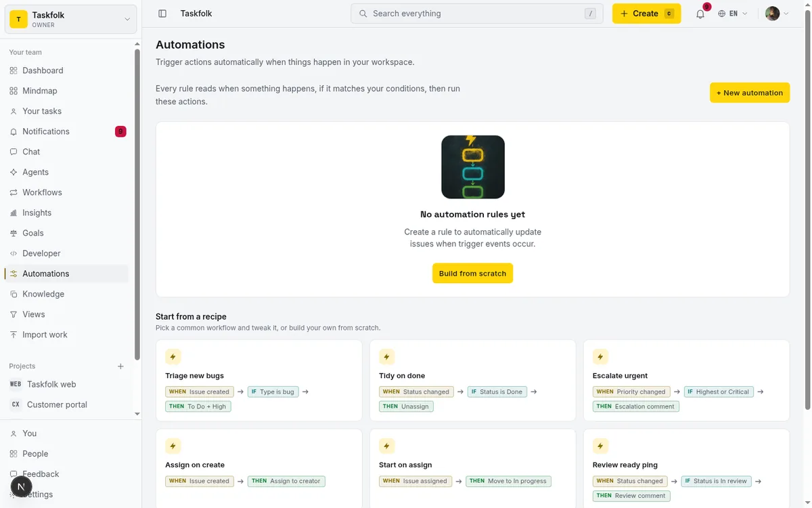Image resolution: width=812 pixels, height=508 pixels.
Task: Click the round N button at bottom left
Action: coord(21,486)
